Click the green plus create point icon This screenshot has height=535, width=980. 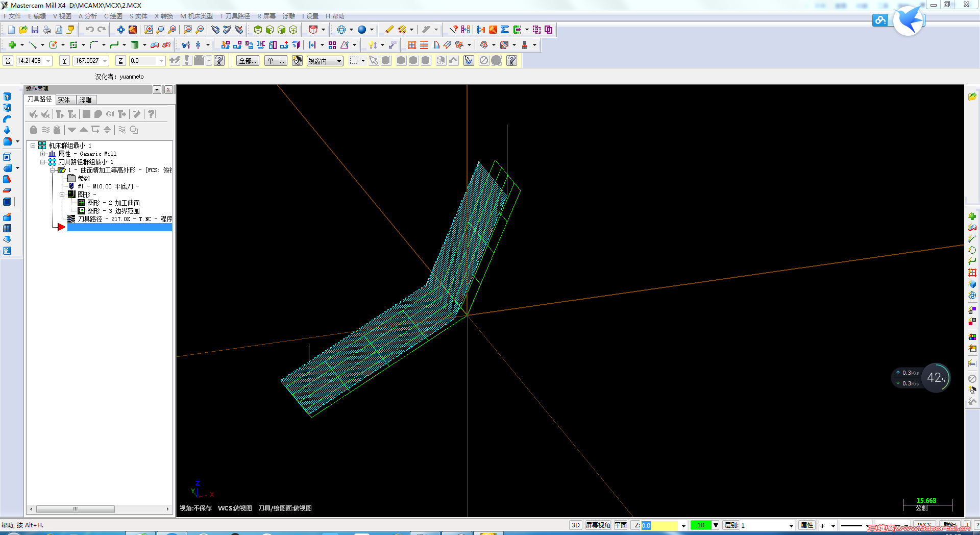[x=12, y=45]
